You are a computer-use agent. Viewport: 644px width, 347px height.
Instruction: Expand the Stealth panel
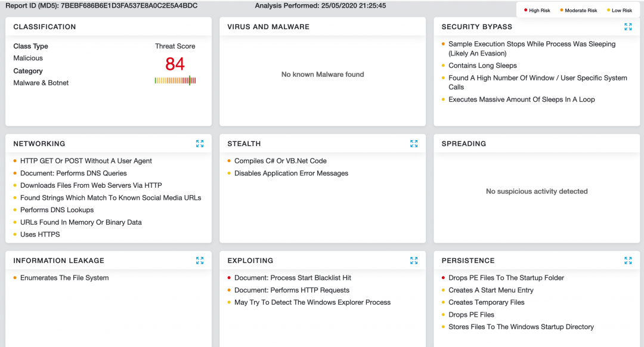click(414, 144)
